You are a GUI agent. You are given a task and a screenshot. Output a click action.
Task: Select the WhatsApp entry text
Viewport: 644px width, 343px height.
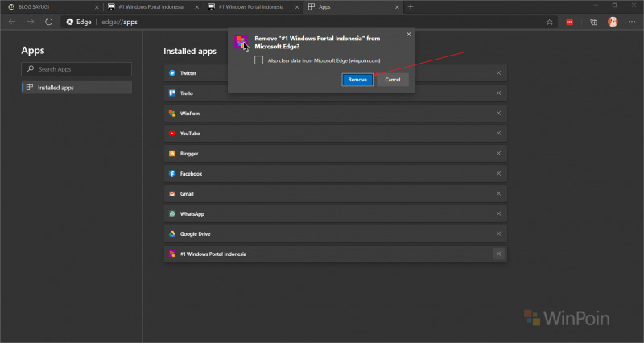tap(192, 214)
